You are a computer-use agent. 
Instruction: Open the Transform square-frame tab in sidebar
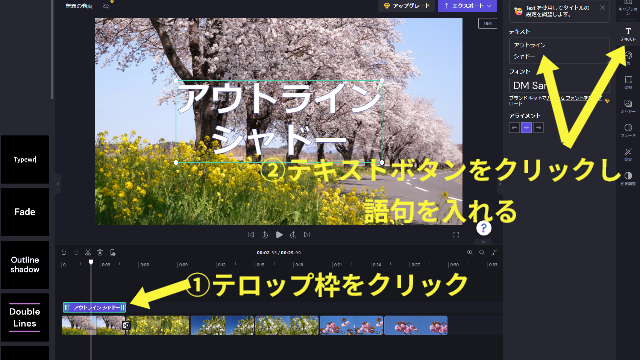tap(628, 82)
